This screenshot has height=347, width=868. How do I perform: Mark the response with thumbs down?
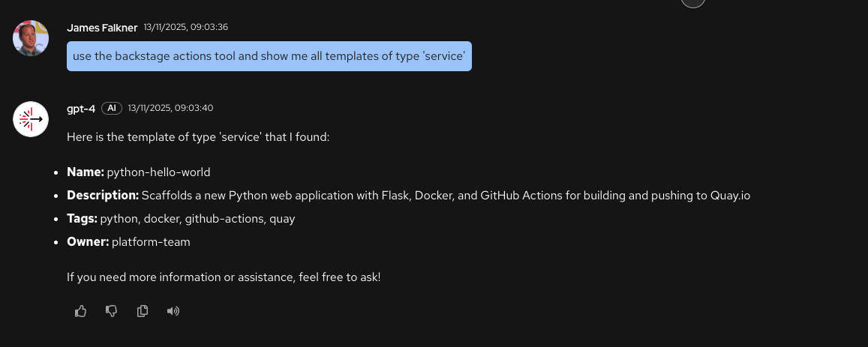[x=112, y=311]
